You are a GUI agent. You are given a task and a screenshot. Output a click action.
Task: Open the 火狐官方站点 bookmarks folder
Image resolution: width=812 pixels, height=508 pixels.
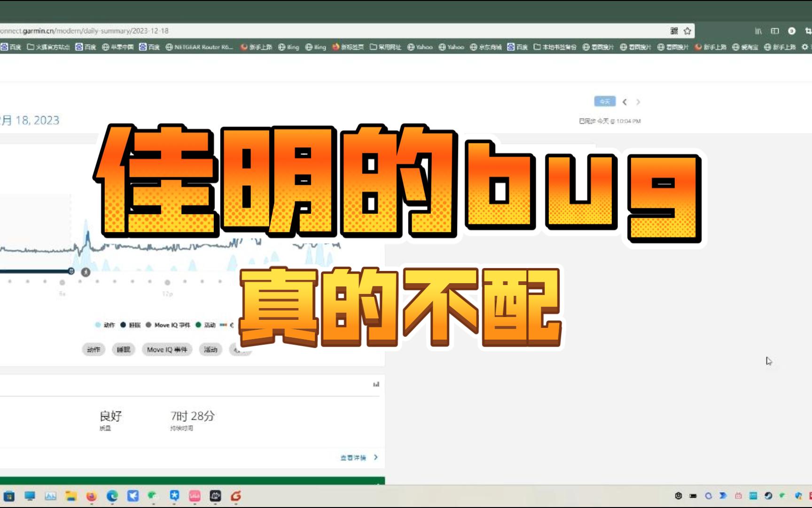(x=48, y=47)
